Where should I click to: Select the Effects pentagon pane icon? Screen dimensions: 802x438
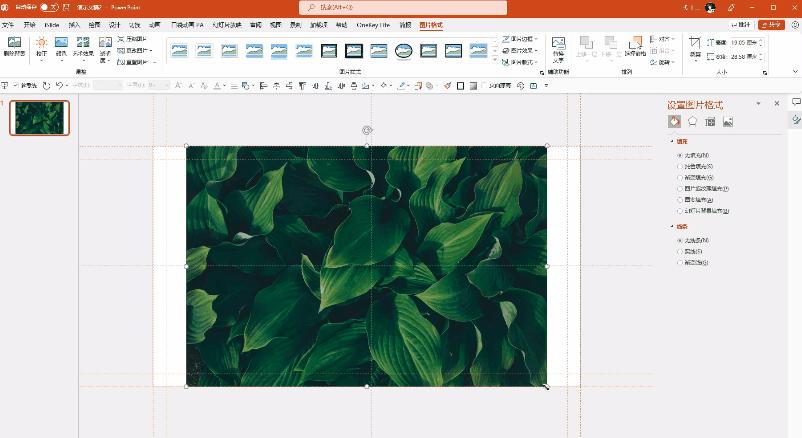tap(692, 121)
